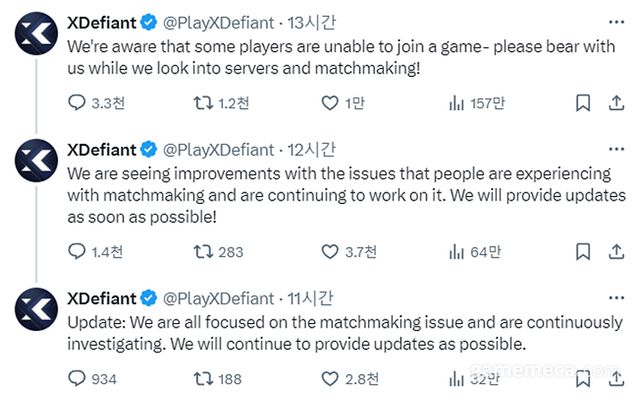Like the tweet with 3.7천 likes

[331, 251]
